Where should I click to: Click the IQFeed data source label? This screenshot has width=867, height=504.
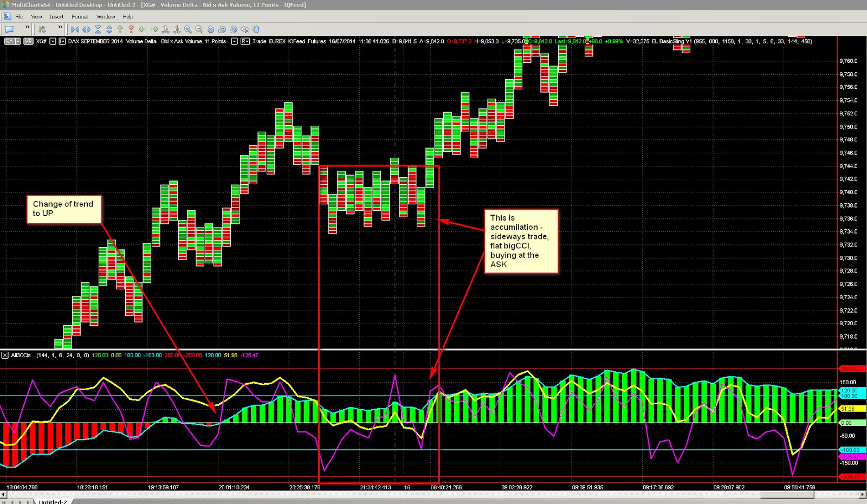click(297, 41)
